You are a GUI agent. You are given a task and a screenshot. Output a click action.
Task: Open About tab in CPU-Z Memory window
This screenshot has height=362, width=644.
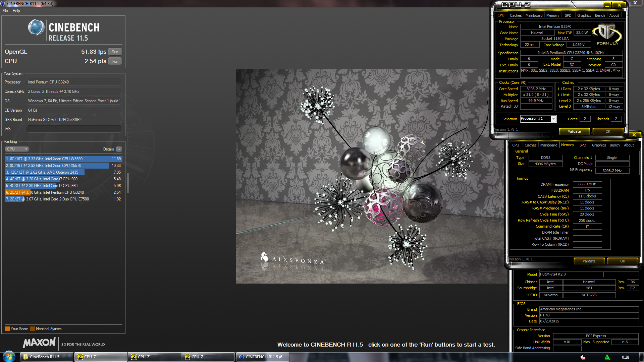[x=629, y=145]
